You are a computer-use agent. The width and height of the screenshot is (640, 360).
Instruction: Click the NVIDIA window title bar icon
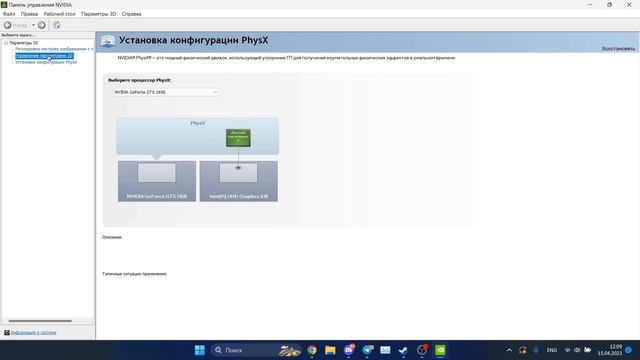click(x=4, y=4)
